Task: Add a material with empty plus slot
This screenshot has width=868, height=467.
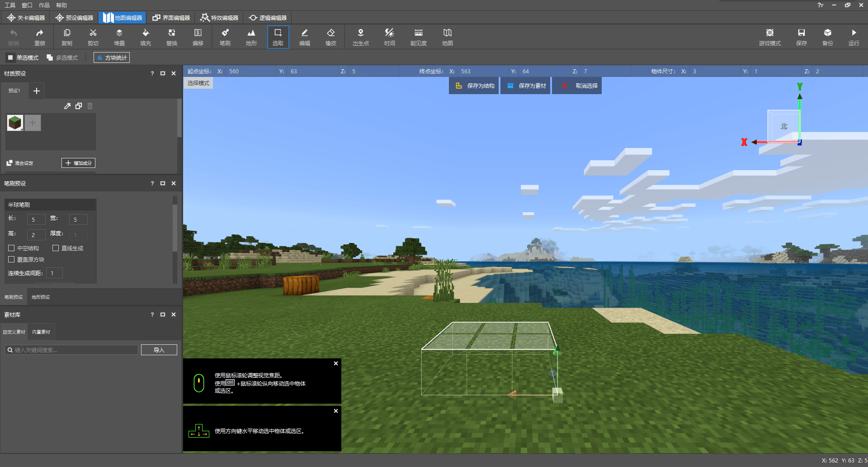Action: [x=33, y=123]
